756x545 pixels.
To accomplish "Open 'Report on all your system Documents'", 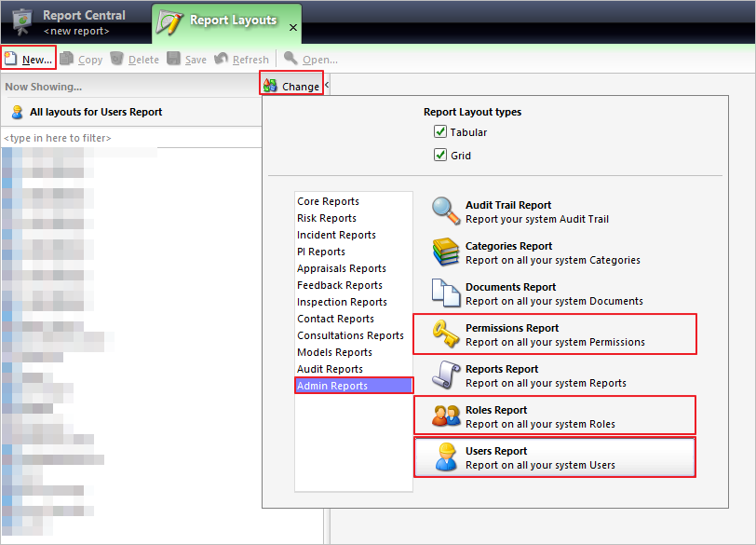I will pyautogui.click(x=554, y=301).
